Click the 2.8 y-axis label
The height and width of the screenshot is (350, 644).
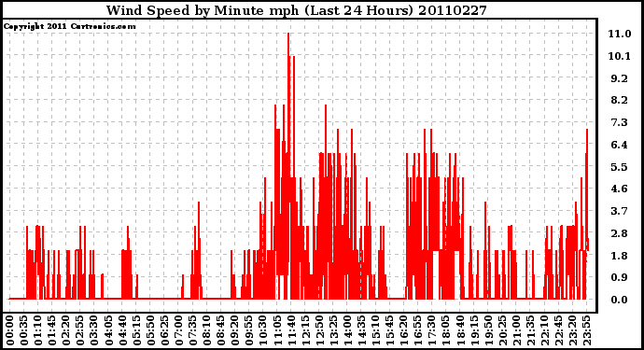(x=620, y=233)
